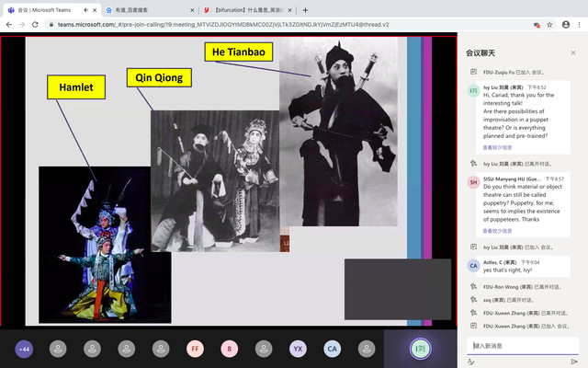Click the participant avatar labeled 8
The width and height of the screenshot is (588, 368).
pos(229,349)
